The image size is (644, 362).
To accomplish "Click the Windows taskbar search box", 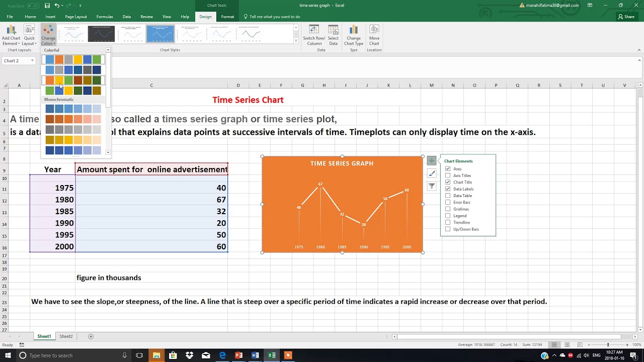I will point(74,355).
